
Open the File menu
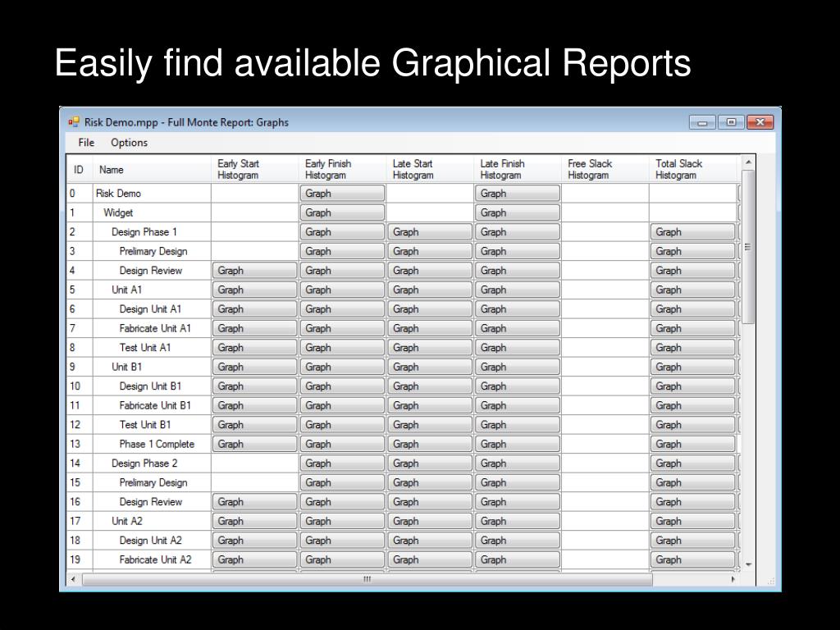(x=86, y=143)
